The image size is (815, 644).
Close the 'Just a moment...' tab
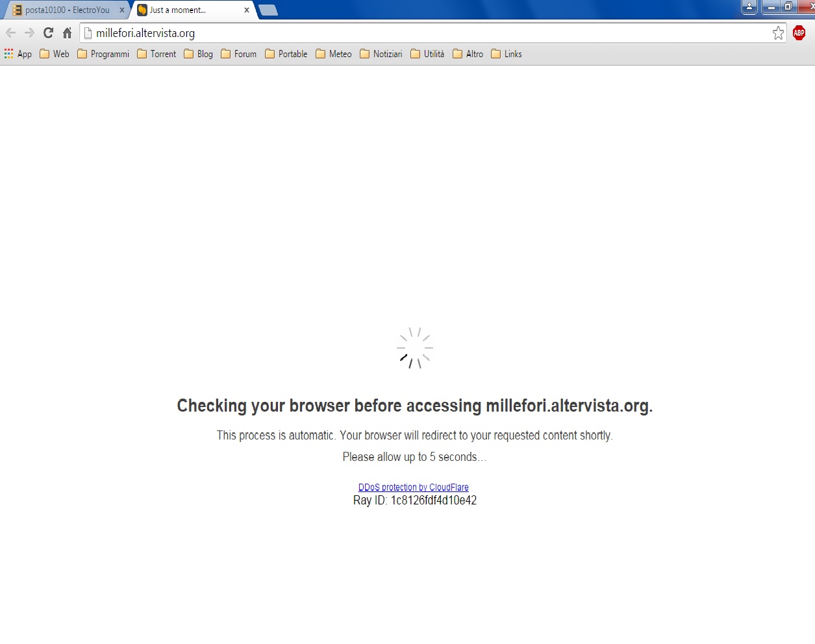pos(247,10)
